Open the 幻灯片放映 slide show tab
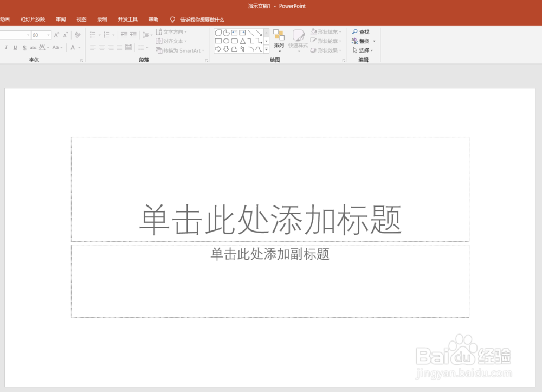This screenshot has width=542, height=392. point(33,20)
